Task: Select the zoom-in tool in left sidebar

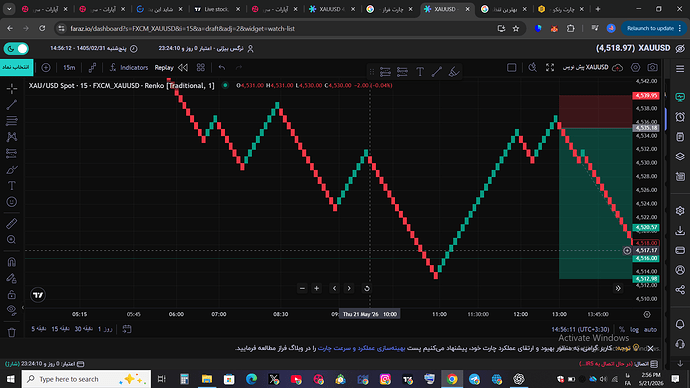Action: tap(12, 240)
